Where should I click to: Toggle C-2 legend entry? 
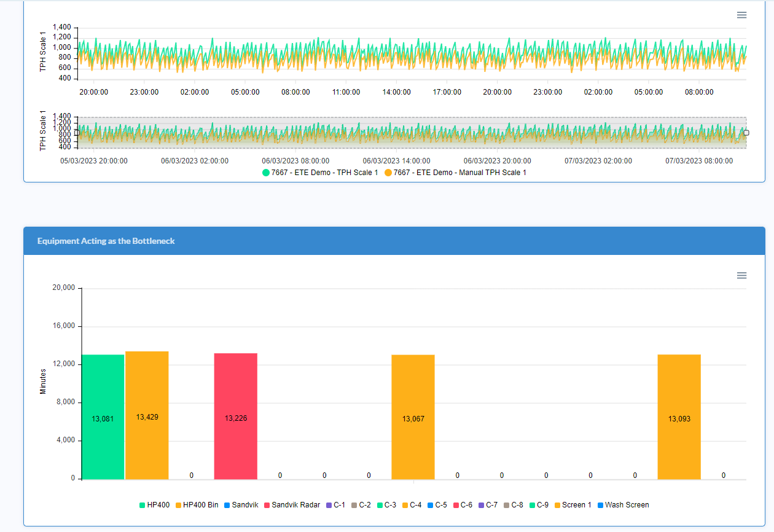tap(361, 505)
